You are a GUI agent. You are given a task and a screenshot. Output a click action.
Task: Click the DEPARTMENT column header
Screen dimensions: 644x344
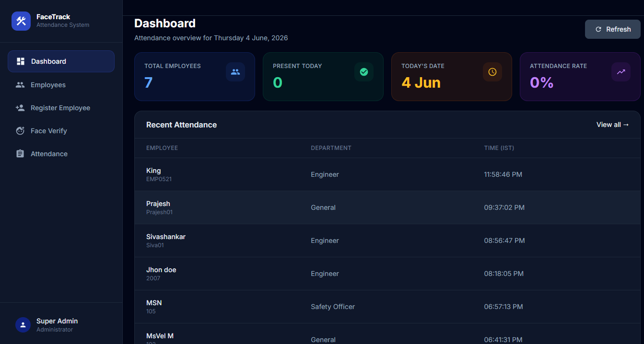tap(331, 148)
